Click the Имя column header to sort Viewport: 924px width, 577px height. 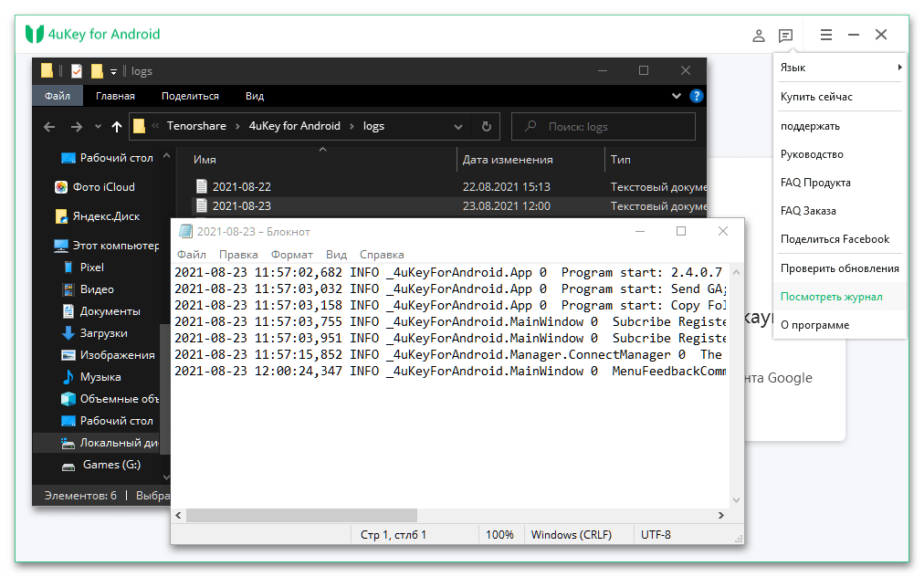[x=205, y=160]
